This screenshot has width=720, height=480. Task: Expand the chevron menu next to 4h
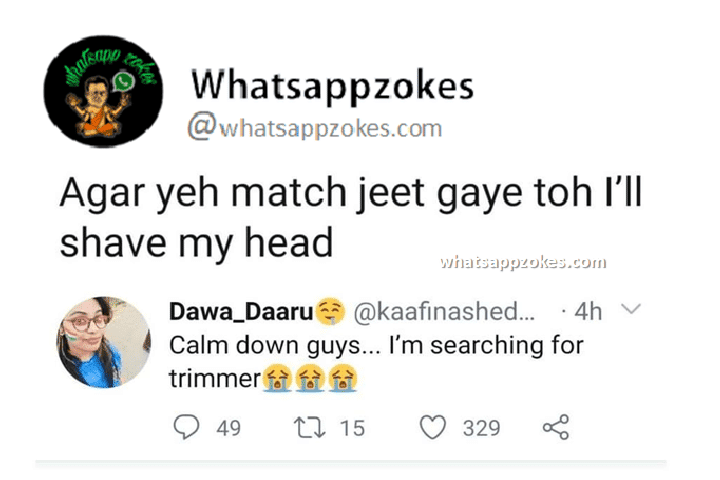[631, 308]
